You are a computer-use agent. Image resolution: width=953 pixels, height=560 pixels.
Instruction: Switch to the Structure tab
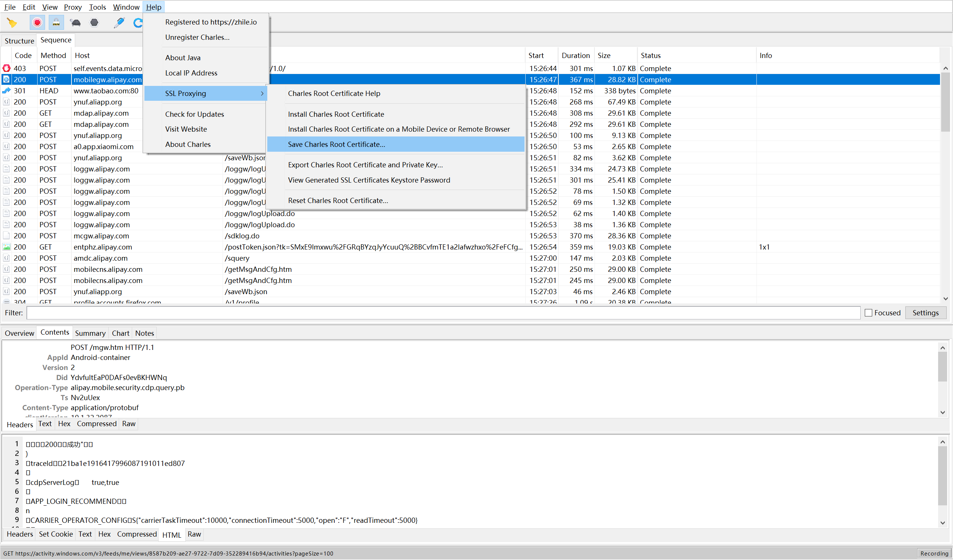(19, 41)
